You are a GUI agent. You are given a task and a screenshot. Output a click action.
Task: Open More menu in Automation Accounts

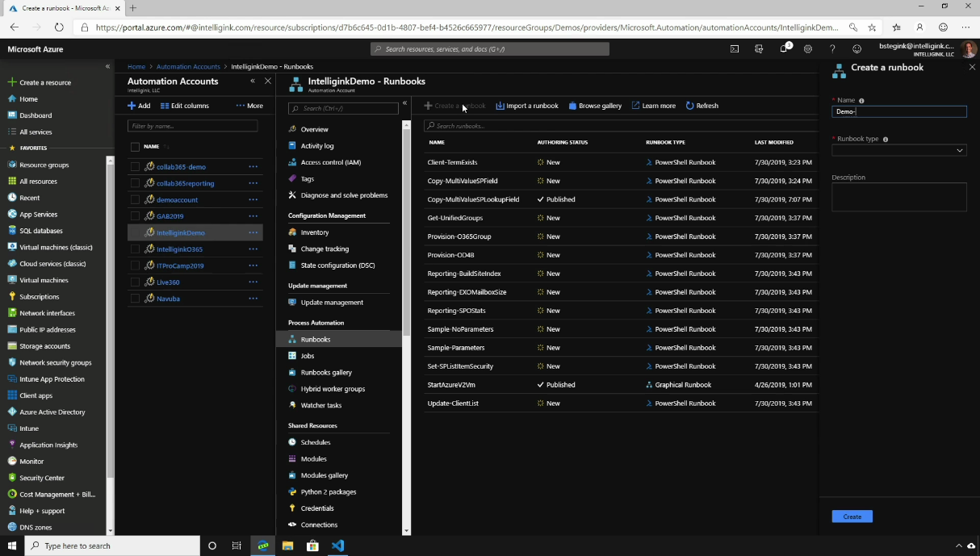coord(249,106)
